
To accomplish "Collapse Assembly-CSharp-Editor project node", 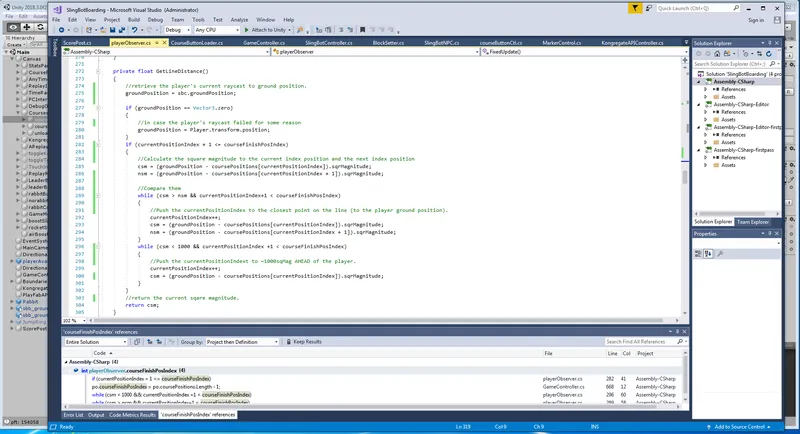I will 699,105.
